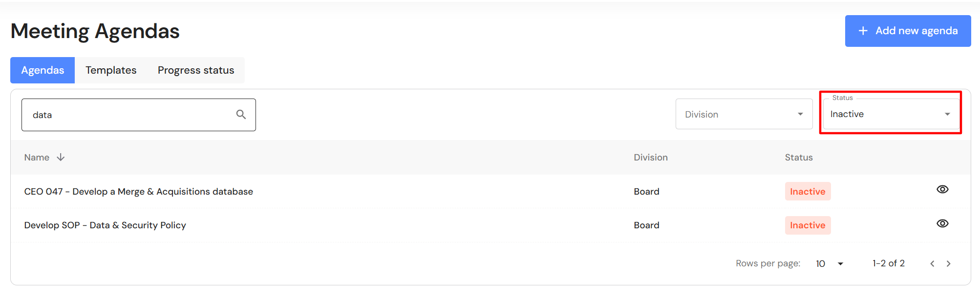980x300 pixels.
Task: Click Inactive badge on Develop SOP row
Action: click(x=808, y=225)
